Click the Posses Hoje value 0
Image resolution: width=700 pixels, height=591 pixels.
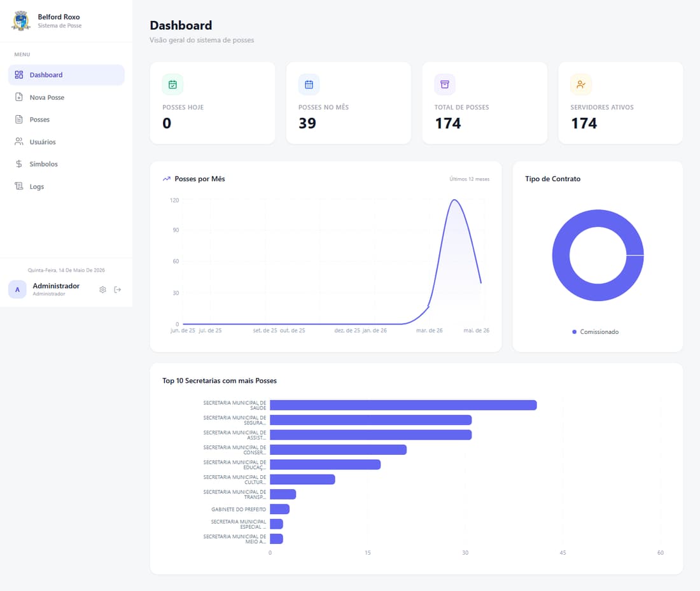(167, 123)
